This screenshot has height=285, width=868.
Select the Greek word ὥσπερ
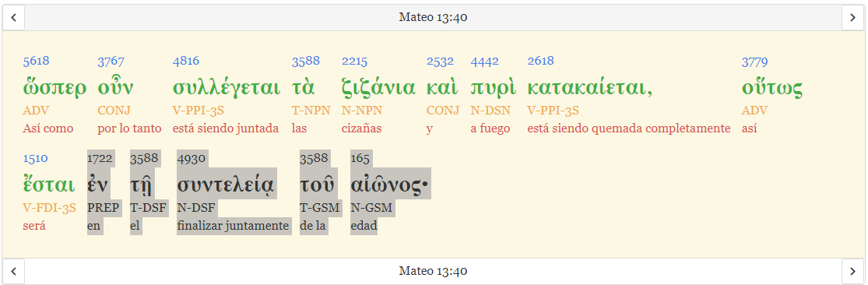pyautogui.click(x=54, y=87)
